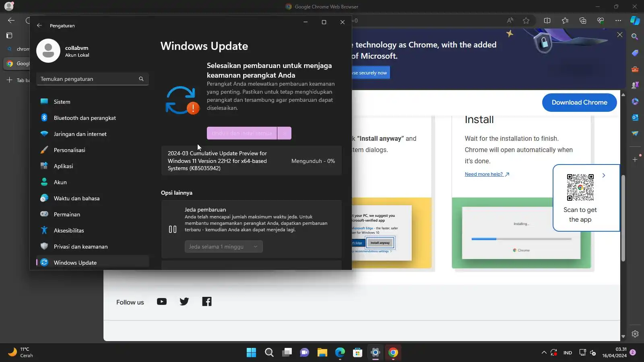The width and height of the screenshot is (644, 362).
Task: Open Browser essentials heart icon
Action: click(601, 21)
